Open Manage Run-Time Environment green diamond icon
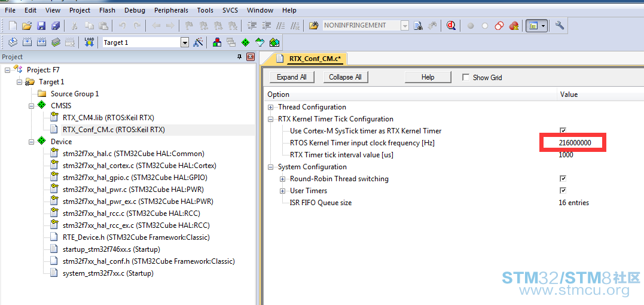Screen dimensions: 644x305 click(x=245, y=42)
